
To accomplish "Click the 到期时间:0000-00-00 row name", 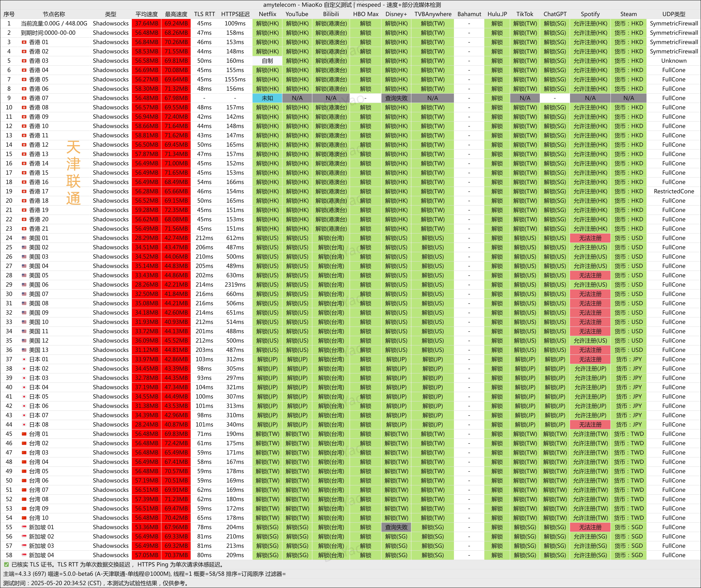I will pyautogui.click(x=48, y=33).
